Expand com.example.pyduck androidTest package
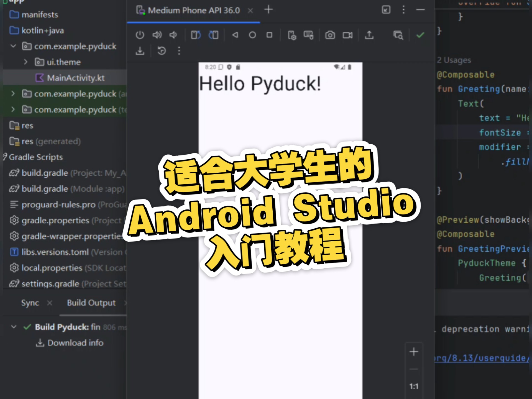 coord(13,94)
